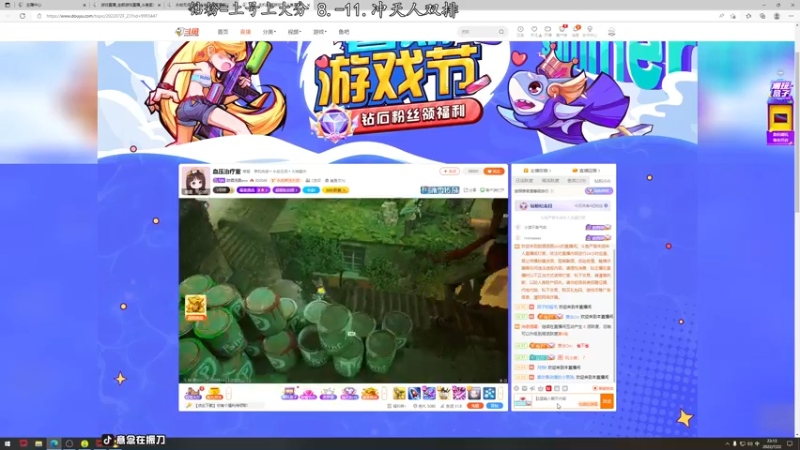
Task: Select the 直播 live navigation item
Action: tap(245, 32)
